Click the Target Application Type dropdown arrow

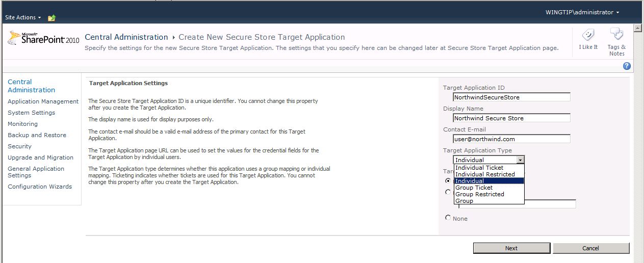(x=520, y=160)
